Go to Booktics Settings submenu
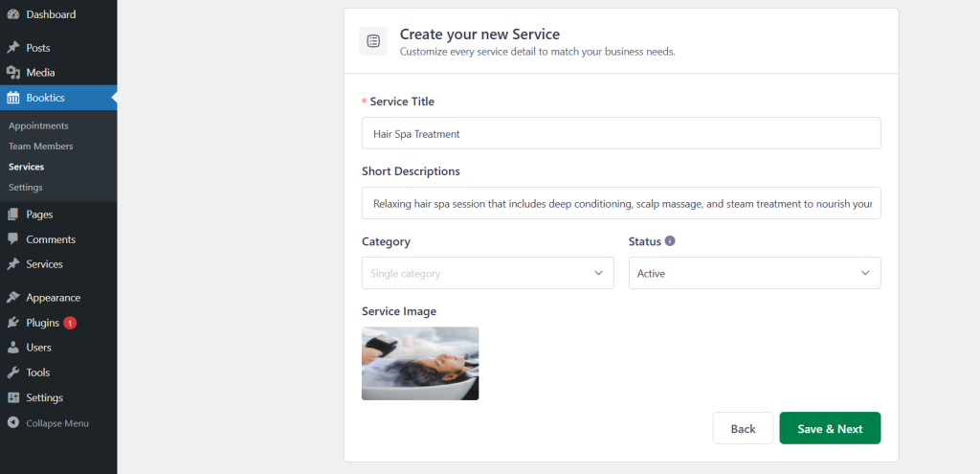 pyautogui.click(x=26, y=188)
